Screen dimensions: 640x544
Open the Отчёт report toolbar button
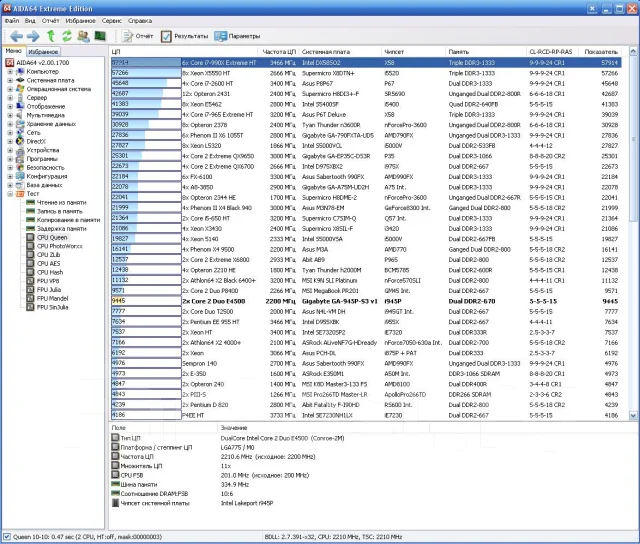(x=138, y=36)
